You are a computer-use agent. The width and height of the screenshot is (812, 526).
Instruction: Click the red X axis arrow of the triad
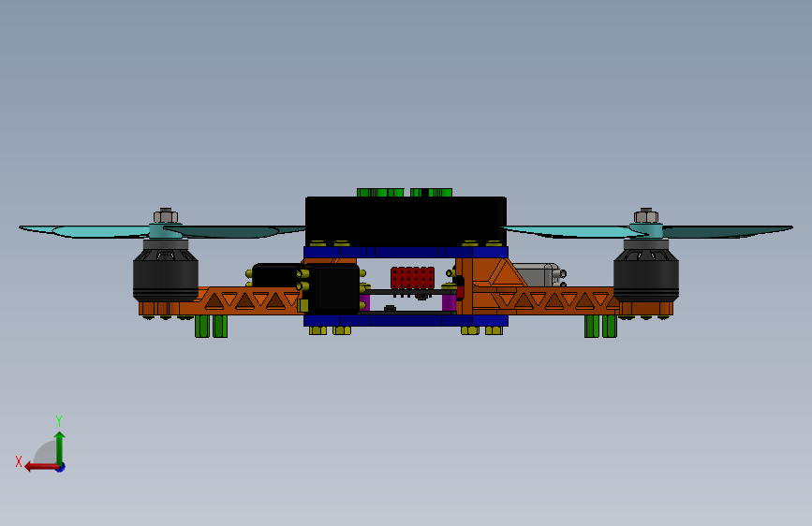click(x=41, y=467)
